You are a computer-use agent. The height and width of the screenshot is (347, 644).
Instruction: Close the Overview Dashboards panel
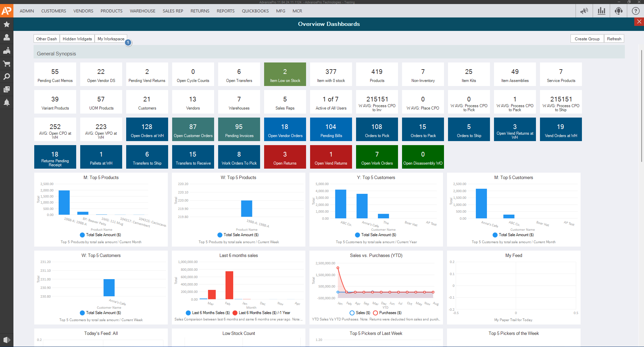[639, 21]
